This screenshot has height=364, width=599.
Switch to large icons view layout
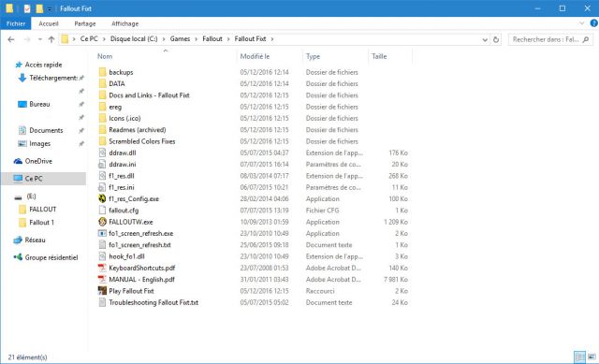pyautogui.click(x=592, y=357)
